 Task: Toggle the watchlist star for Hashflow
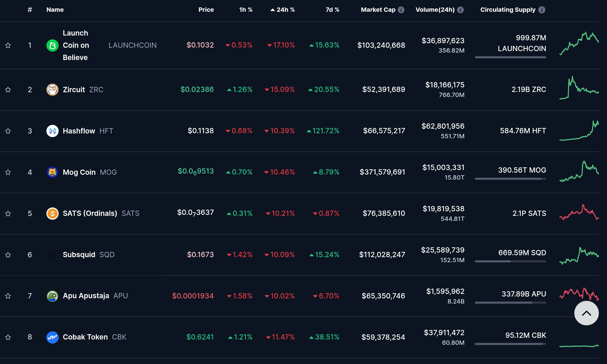tap(8, 131)
